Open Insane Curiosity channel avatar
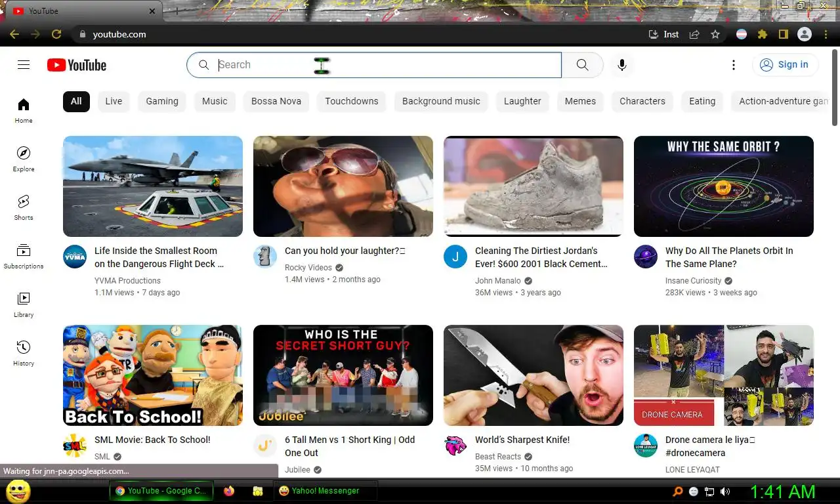The width and height of the screenshot is (840, 504). coord(646,257)
